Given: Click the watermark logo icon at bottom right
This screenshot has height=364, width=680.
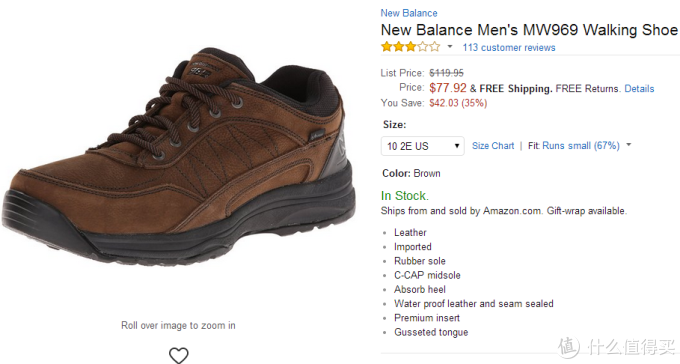Looking at the screenshot, I should point(568,347).
